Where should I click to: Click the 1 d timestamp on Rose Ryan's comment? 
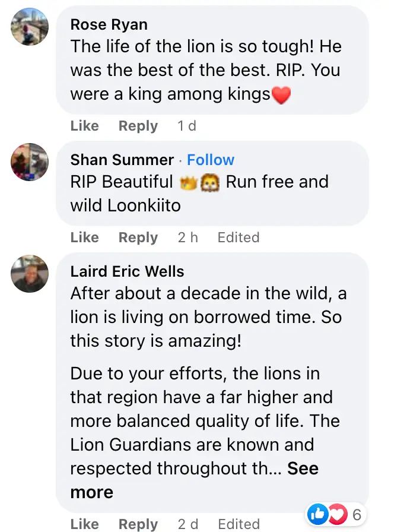pyautogui.click(x=186, y=126)
